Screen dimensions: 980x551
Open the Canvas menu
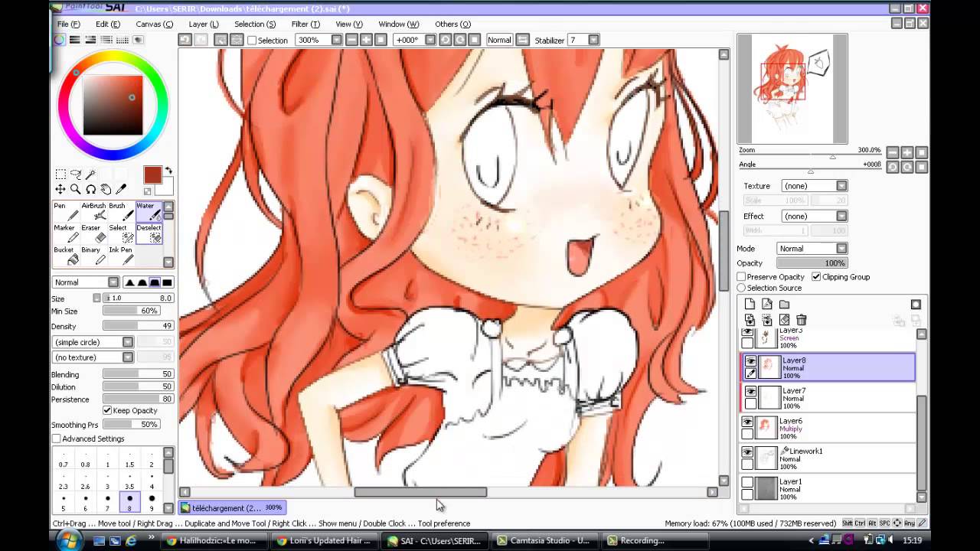[154, 24]
